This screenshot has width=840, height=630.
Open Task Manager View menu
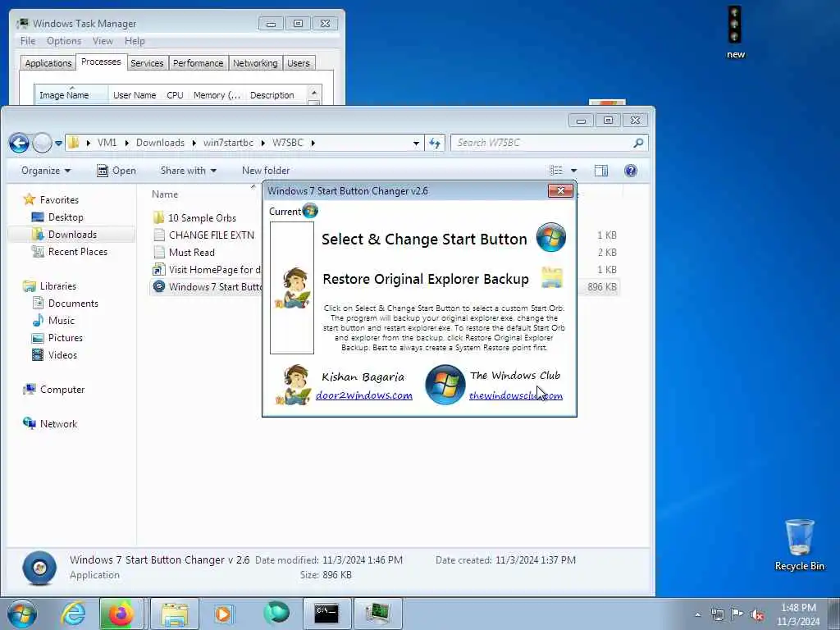point(103,41)
